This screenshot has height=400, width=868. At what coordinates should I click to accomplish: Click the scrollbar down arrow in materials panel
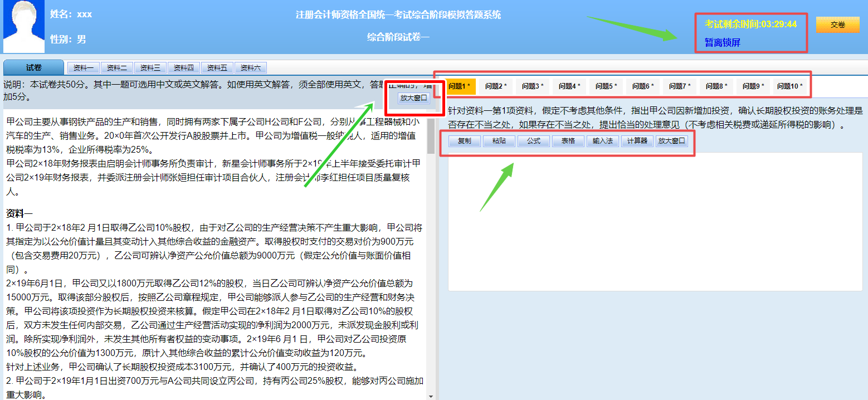click(431, 396)
